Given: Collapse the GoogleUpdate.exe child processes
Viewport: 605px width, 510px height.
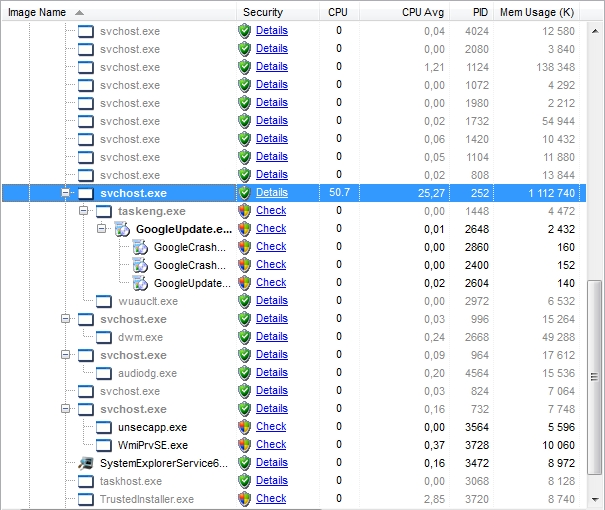Looking at the screenshot, I should 102,229.
